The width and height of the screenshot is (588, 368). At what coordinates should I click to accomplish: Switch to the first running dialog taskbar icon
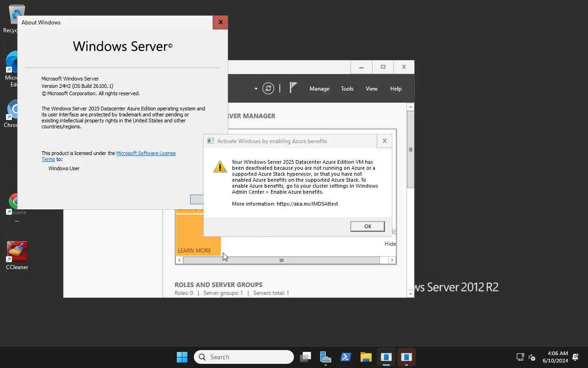coord(386,357)
